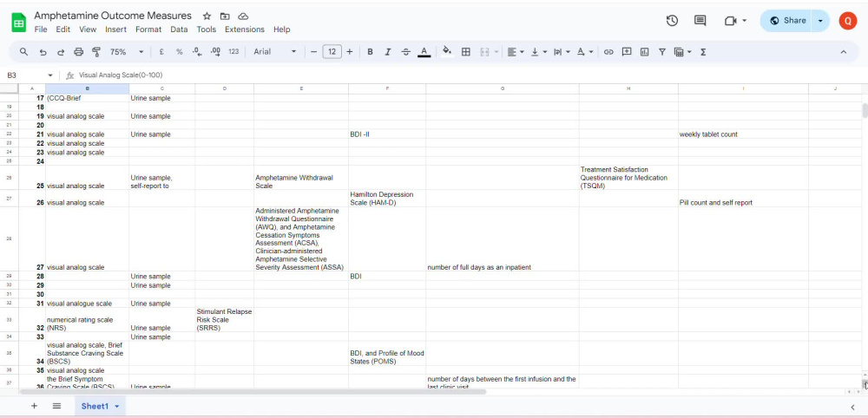Select the Sheet1 tab
Image resolution: width=868 pixels, height=418 pixels.
point(100,406)
